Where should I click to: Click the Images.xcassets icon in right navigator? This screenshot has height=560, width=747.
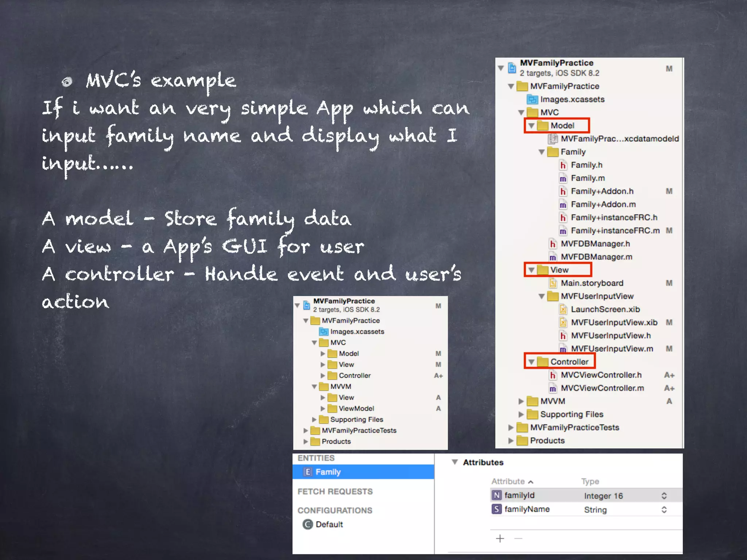(533, 100)
